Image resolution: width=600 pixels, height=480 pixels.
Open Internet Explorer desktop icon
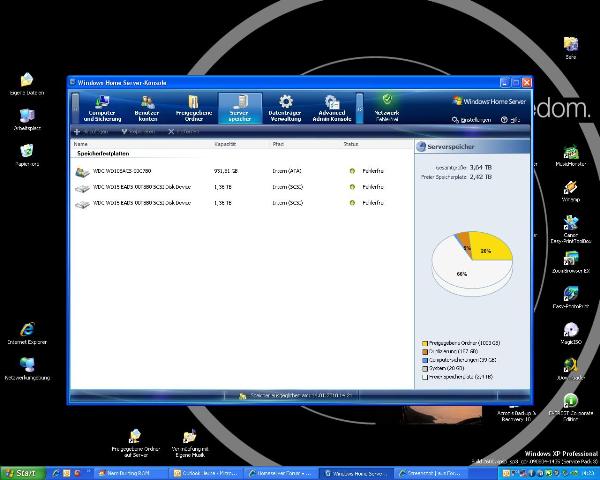[x=27, y=333]
